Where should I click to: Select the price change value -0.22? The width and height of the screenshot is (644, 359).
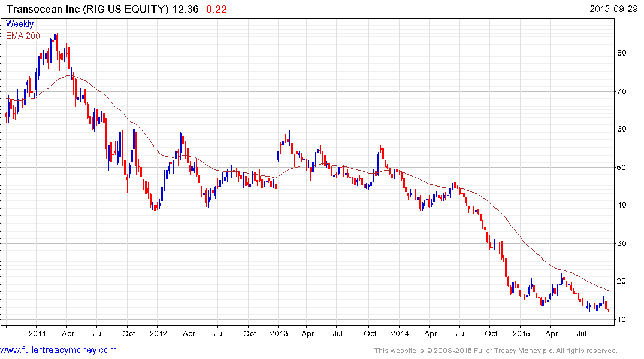pyautogui.click(x=214, y=9)
